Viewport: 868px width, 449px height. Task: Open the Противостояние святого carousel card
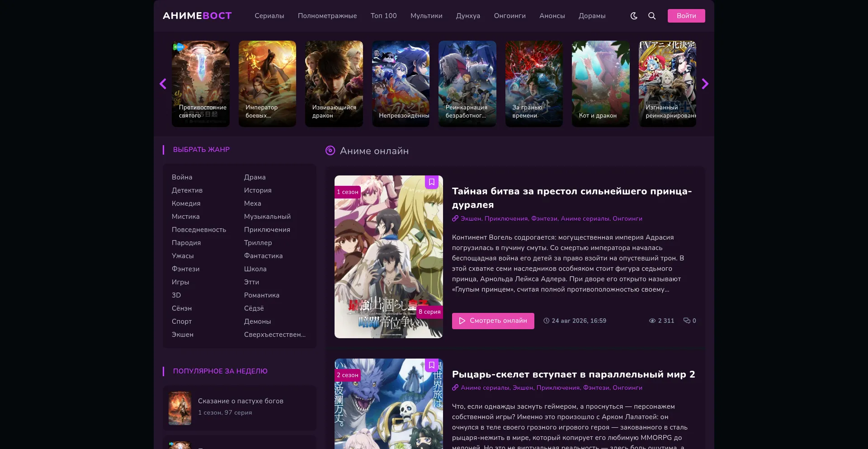coord(201,84)
